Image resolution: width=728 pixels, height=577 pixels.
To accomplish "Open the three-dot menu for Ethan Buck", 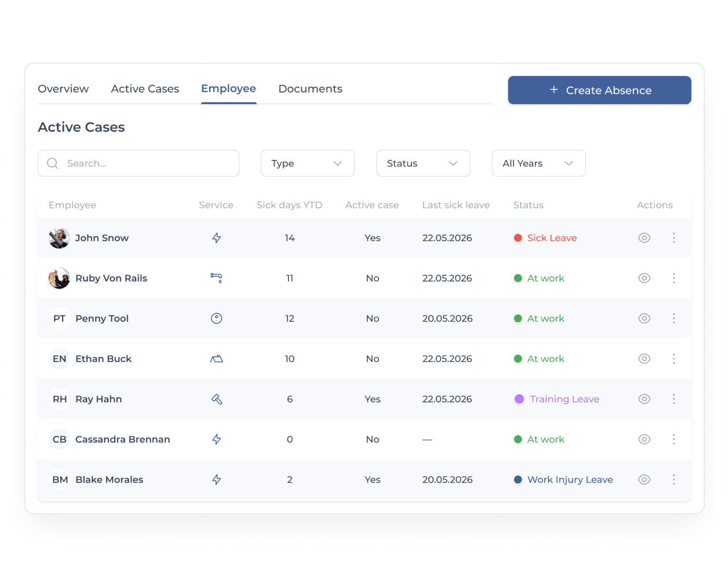I will tap(674, 359).
